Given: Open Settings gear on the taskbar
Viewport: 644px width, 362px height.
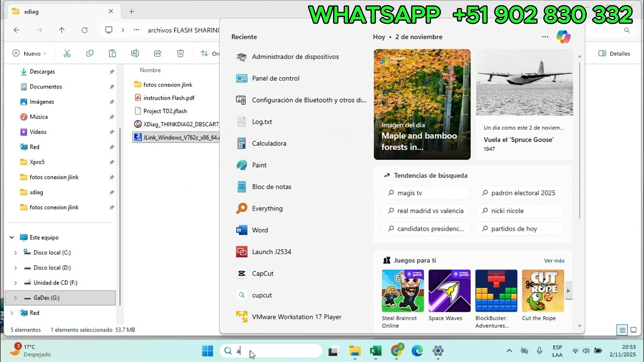Looking at the screenshot, I should [438, 351].
